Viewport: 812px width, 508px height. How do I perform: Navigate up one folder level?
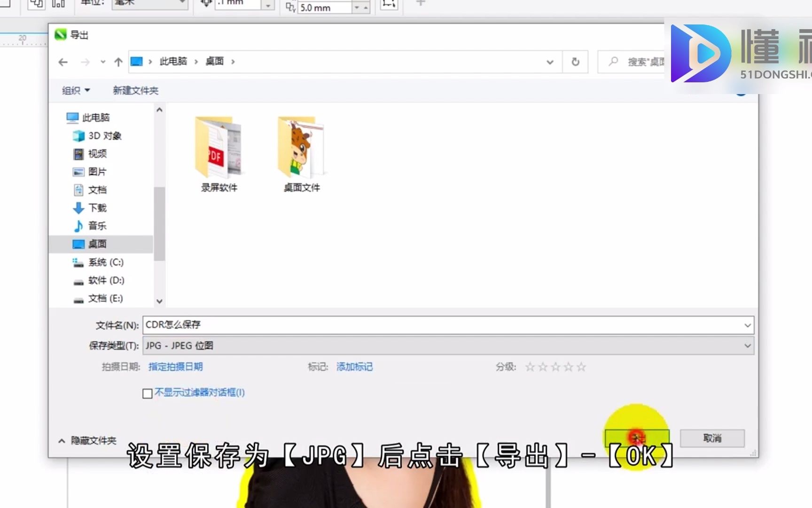pos(117,62)
